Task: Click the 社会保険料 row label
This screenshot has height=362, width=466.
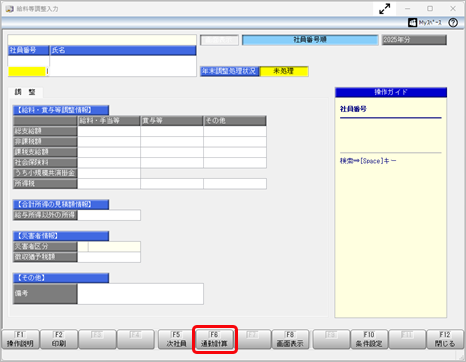Action: click(x=45, y=163)
